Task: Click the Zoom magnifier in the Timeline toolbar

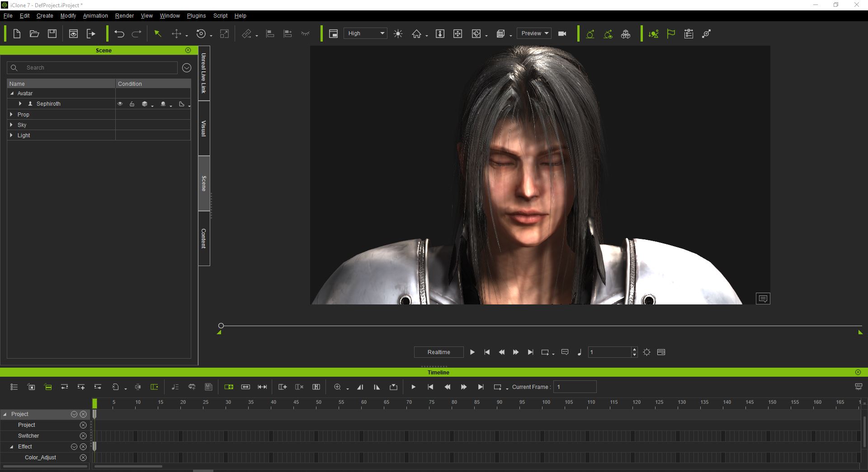Action: pyautogui.click(x=337, y=387)
